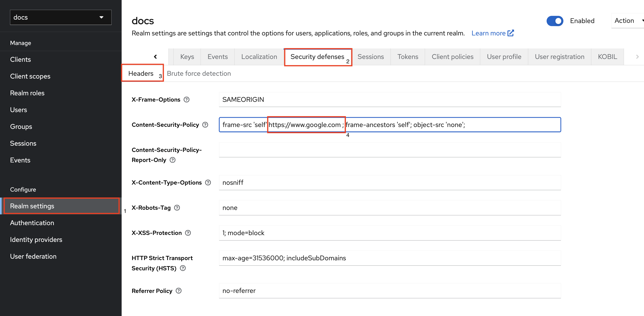The width and height of the screenshot is (644, 316).
Task: Switch to User registration tab
Action: (x=559, y=57)
